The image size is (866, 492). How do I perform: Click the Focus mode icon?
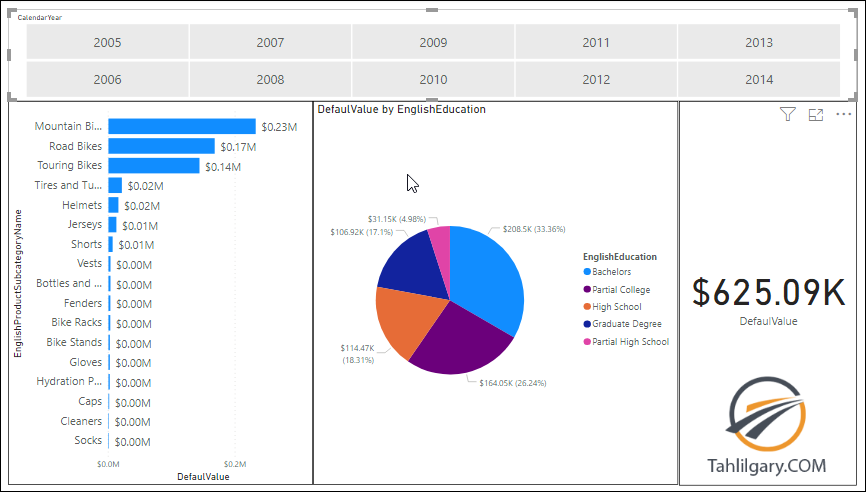[816, 114]
